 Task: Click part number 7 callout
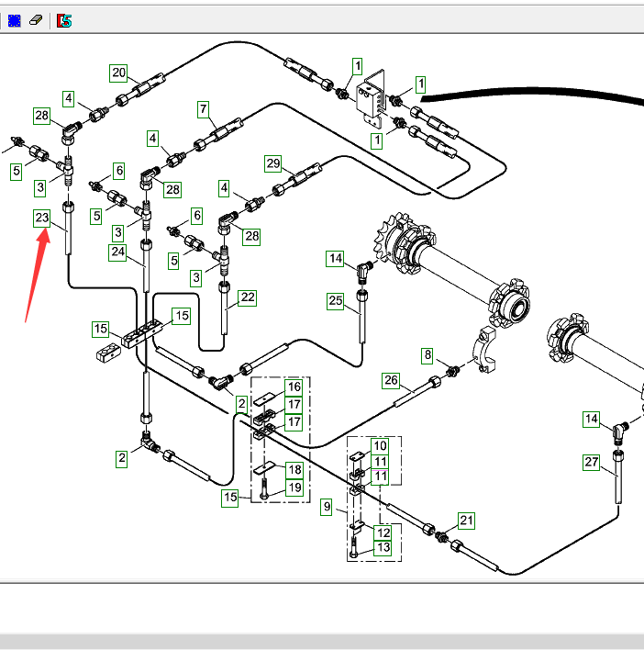[203, 108]
